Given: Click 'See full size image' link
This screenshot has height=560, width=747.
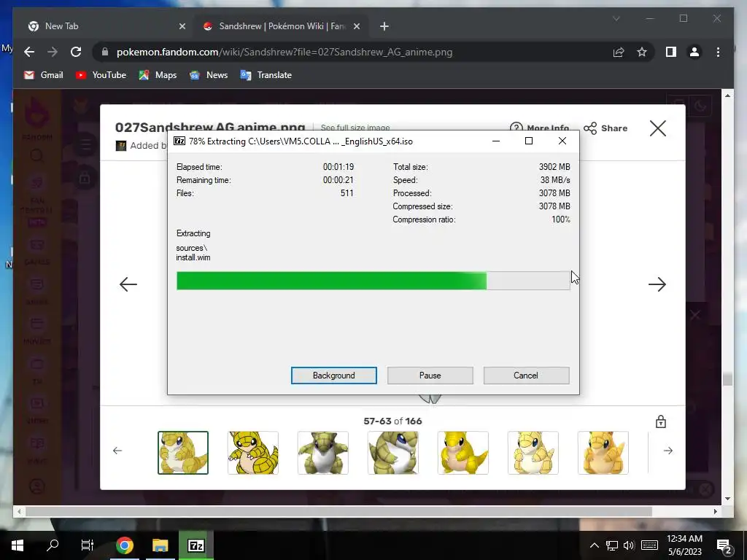Looking at the screenshot, I should tap(355, 127).
